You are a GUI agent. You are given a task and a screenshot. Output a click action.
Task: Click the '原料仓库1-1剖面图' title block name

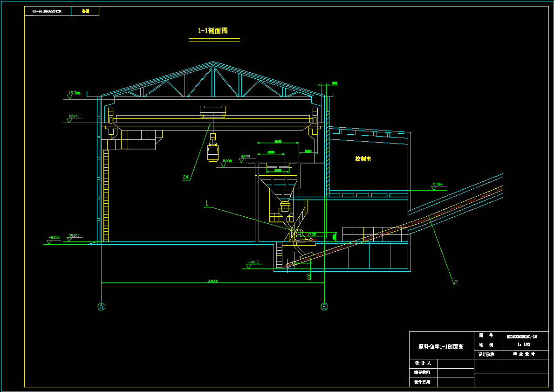pyautogui.click(x=441, y=346)
